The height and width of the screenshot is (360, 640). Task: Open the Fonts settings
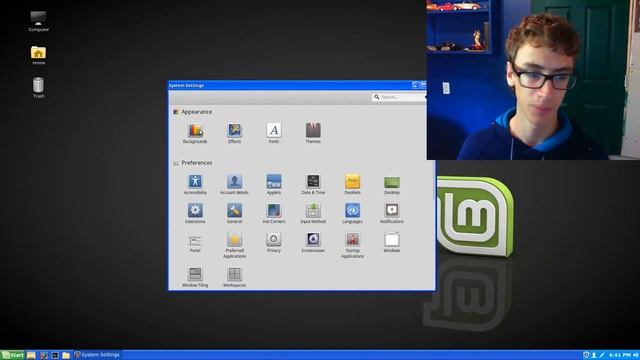tap(274, 133)
